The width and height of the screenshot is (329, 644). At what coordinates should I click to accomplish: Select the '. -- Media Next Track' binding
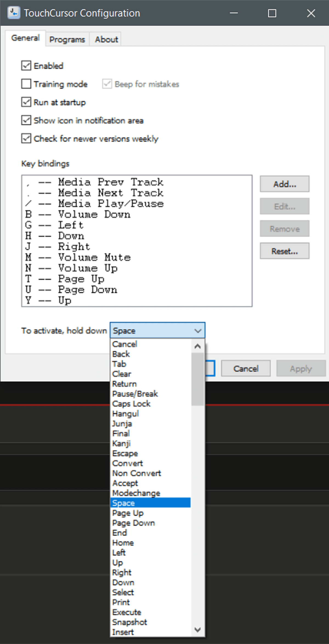tap(137, 193)
